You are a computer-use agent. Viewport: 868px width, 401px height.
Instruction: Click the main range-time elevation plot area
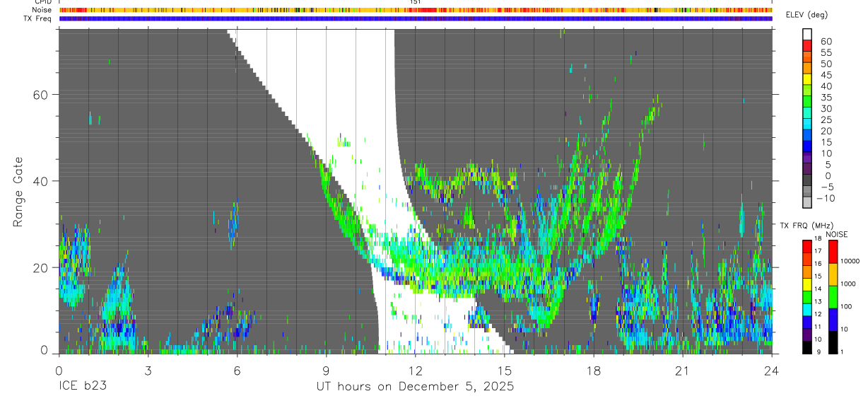(416, 191)
